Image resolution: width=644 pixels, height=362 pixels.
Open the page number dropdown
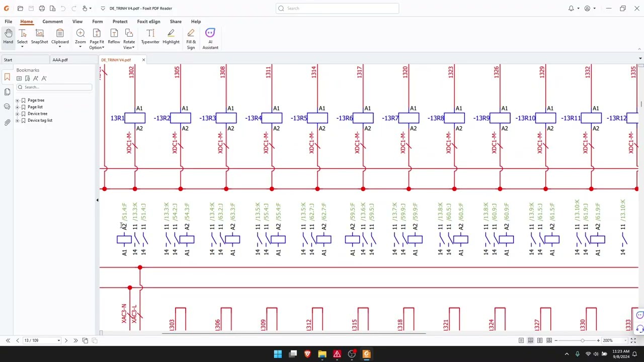pyautogui.click(x=58, y=340)
